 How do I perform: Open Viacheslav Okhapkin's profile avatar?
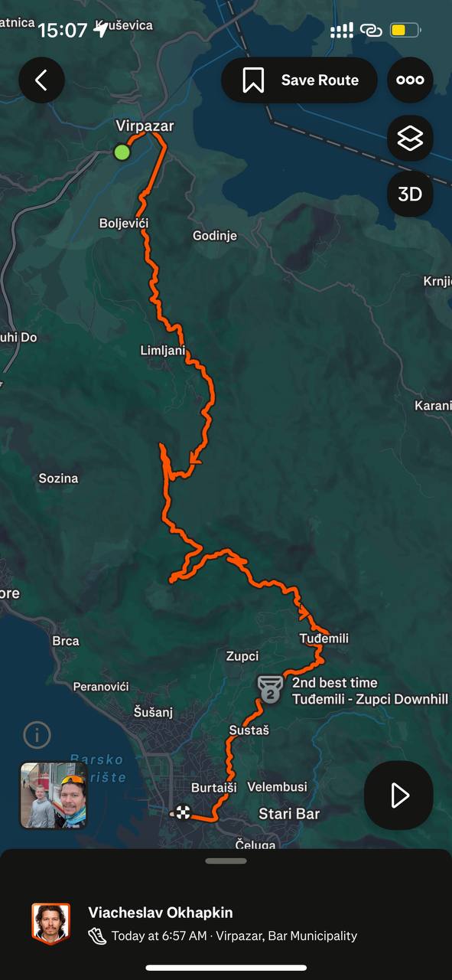pos(51,923)
